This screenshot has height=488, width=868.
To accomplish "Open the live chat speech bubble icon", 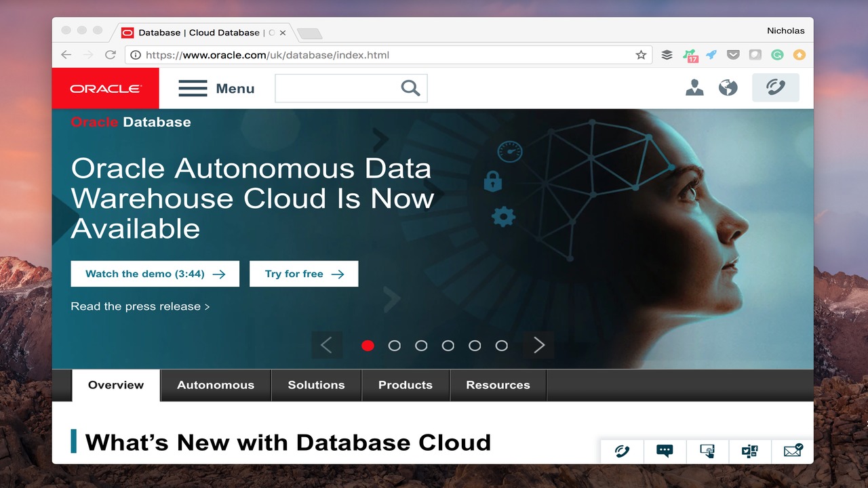I will 665,451.
